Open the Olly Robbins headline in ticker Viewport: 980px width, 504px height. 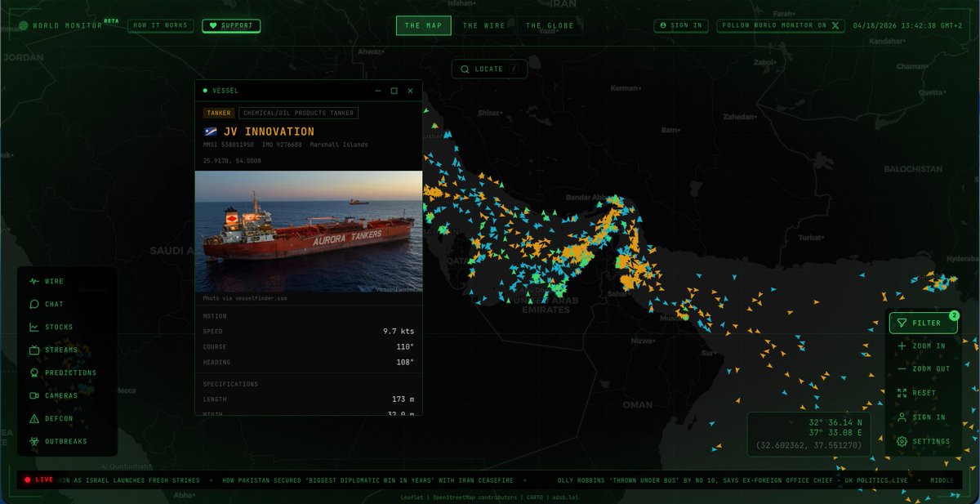coord(732,479)
